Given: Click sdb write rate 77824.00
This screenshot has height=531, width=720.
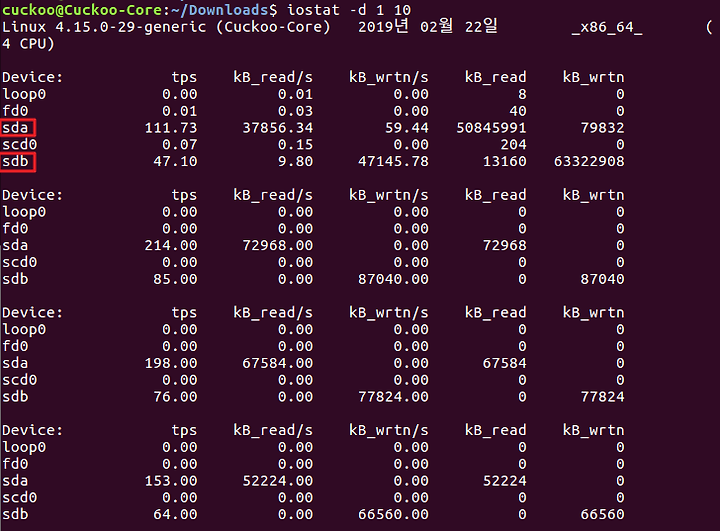Looking at the screenshot, I should point(394,396).
